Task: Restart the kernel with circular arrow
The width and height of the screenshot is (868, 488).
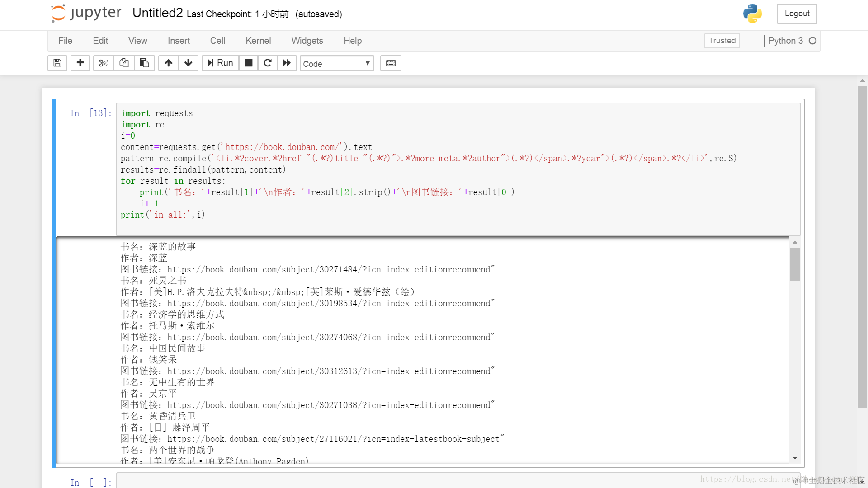Action: click(268, 63)
